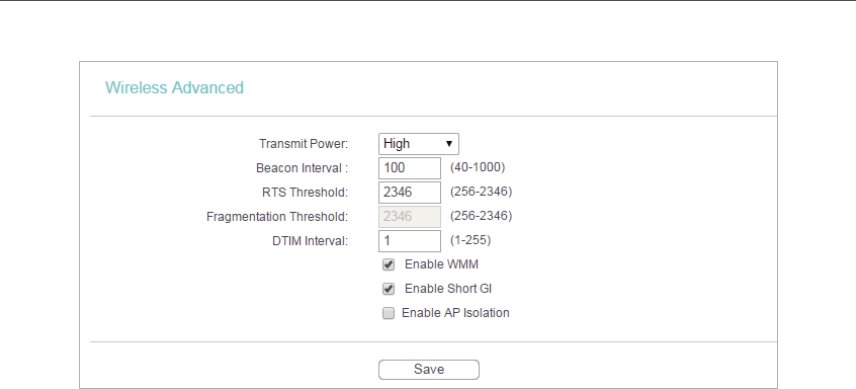
Task: Click the DTIM Interval input field
Action: (409, 241)
